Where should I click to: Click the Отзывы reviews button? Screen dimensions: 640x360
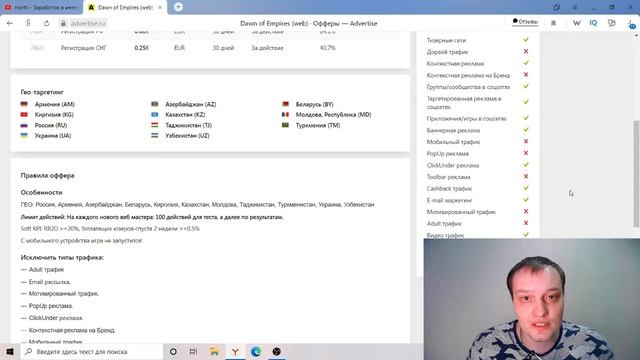click(525, 22)
